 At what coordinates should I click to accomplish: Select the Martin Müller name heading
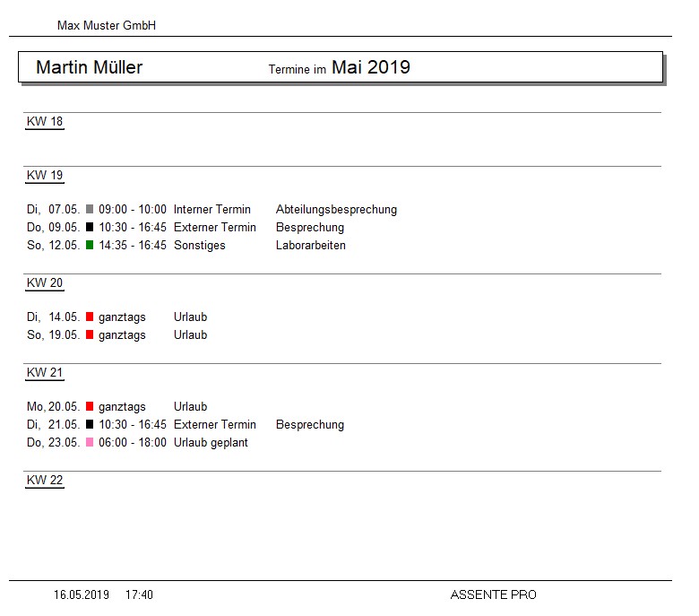[89, 67]
